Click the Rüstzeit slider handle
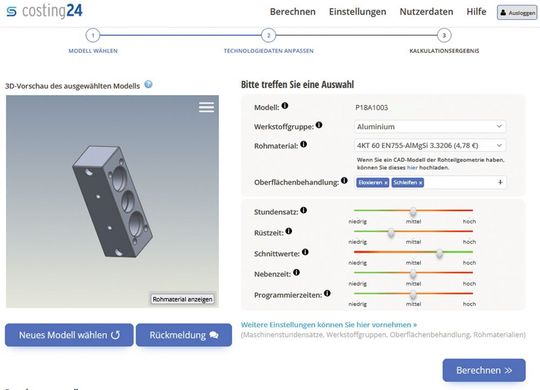 pyautogui.click(x=391, y=233)
